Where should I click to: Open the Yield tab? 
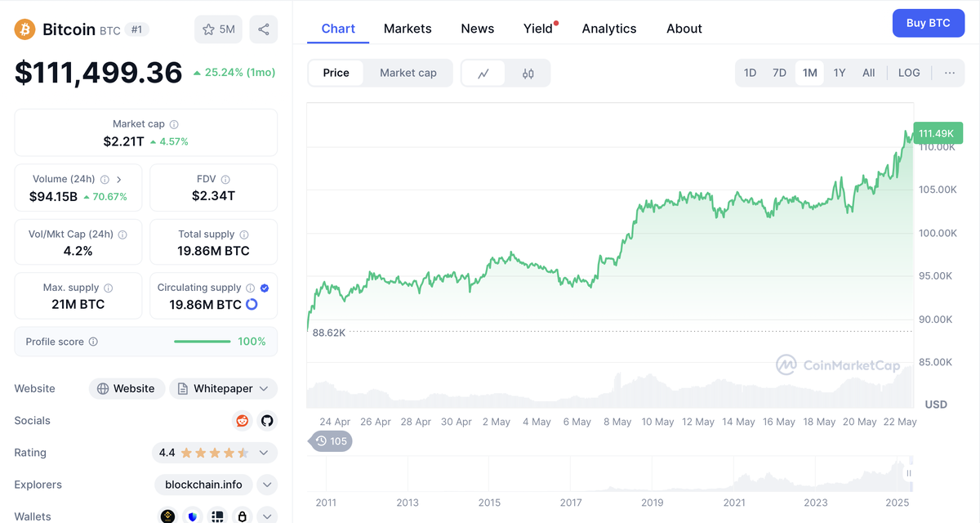point(538,29)
